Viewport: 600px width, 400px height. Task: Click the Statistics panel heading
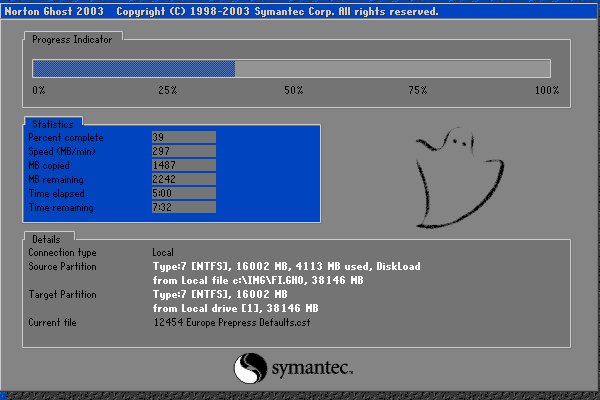click(52, 123)
